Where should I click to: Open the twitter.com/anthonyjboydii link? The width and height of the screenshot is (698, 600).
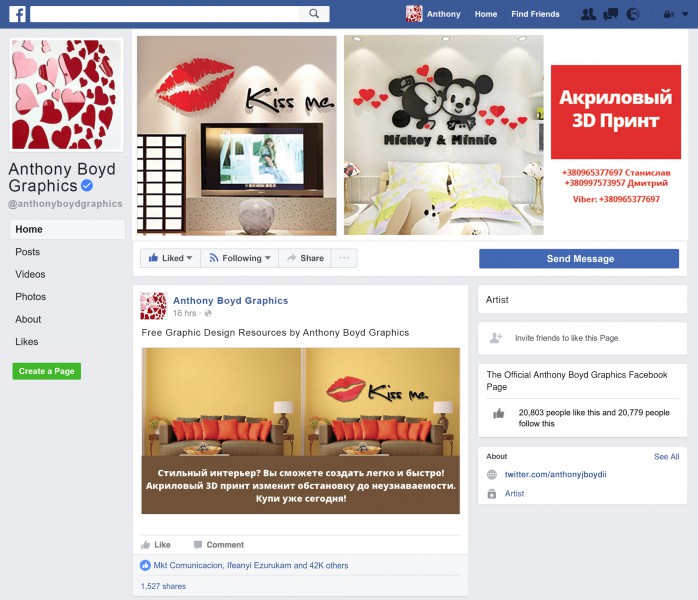[555, 474]
